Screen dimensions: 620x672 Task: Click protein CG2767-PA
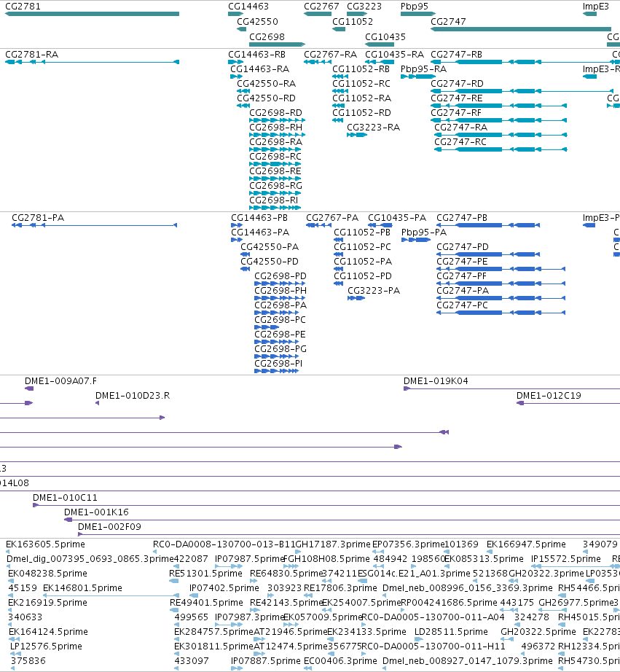pos(332,218)
